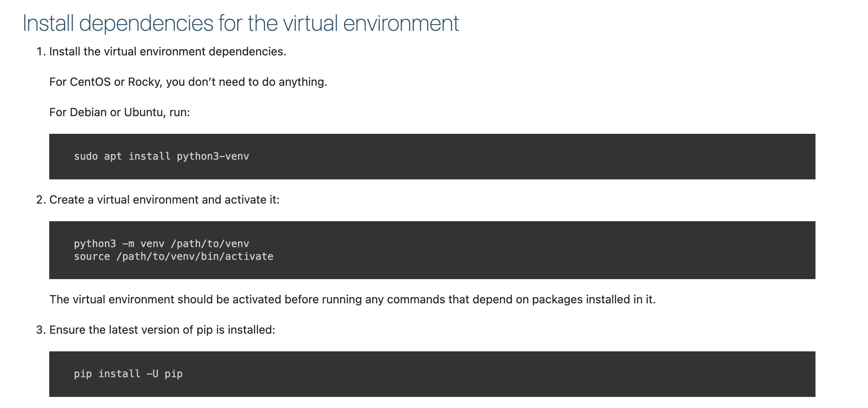Click step 3 'Ensure the latest version of pip'

point(162,330)
